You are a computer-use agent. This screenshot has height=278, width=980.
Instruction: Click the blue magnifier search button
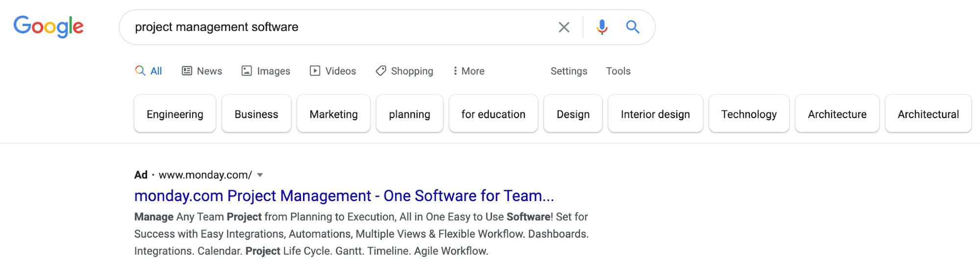pyautogui.click(x=632, y=27)
